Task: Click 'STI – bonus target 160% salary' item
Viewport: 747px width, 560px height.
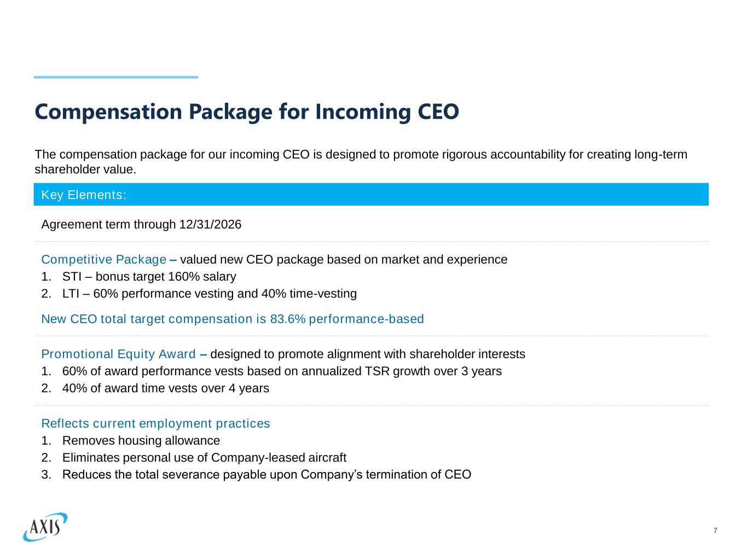Action: coord(149,277)
